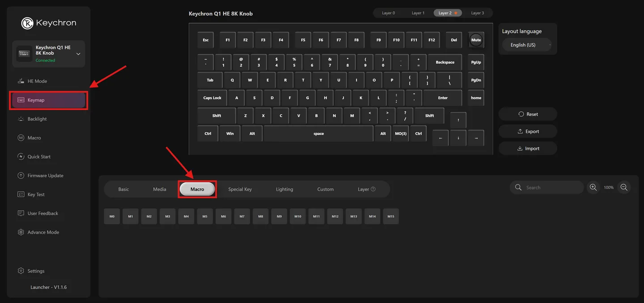Image resolution: width=644 pixels, height=303 pixels.
Task: Select the Mute knob on the keyboard
Action: tap(476, 40)
